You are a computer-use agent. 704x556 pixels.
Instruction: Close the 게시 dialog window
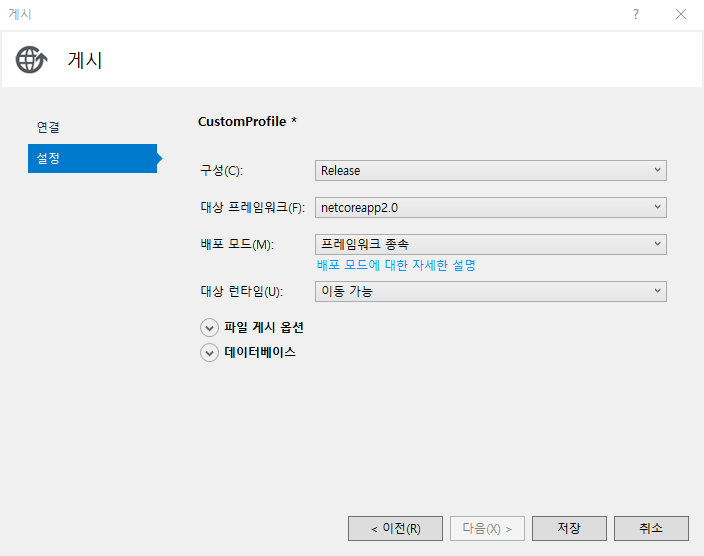(x=681, y=14)
